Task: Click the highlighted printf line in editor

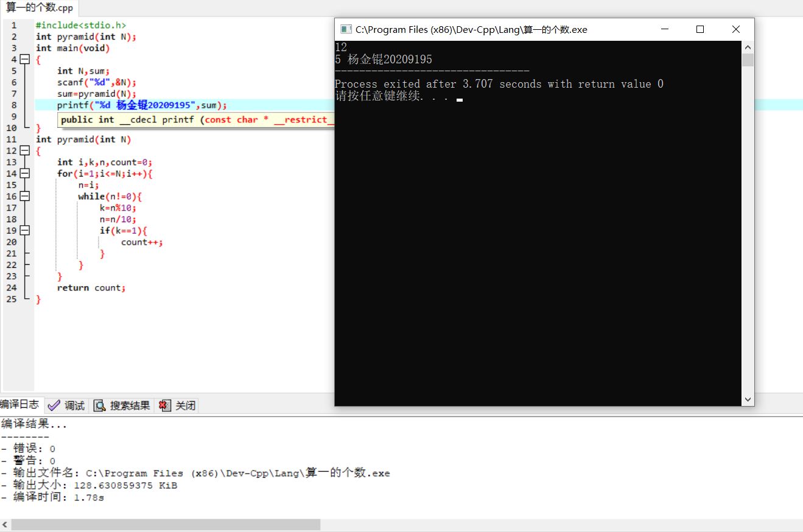Action: coord(142,105)
